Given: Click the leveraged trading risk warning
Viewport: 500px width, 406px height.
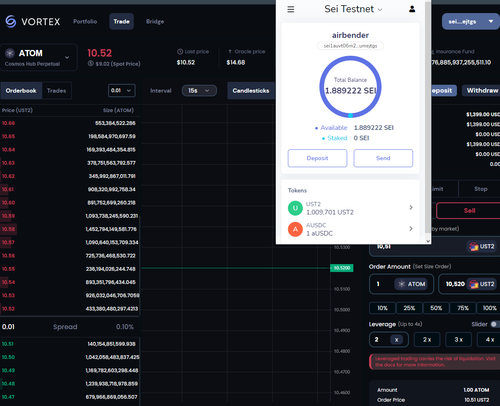Looking at the screenshot, I should [435, 362].
